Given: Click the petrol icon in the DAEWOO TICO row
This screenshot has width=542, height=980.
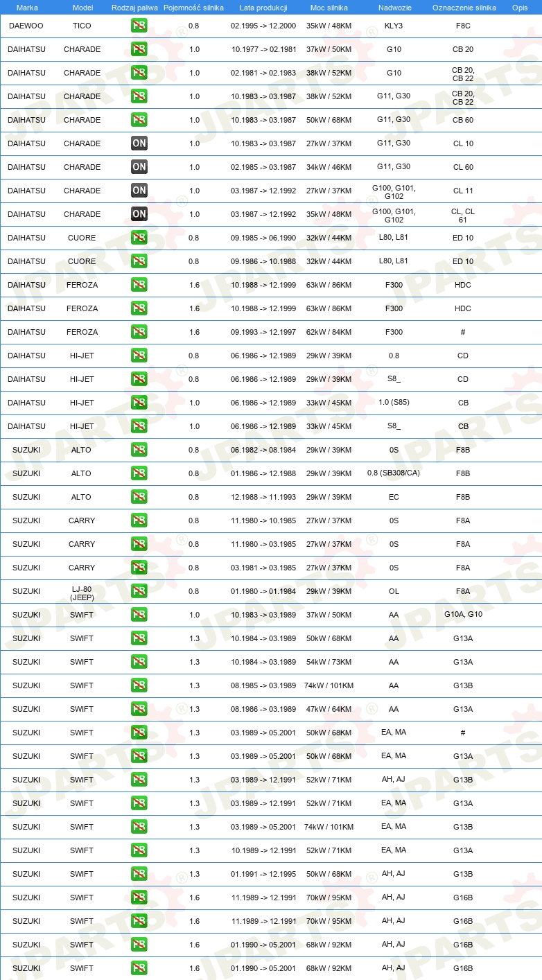Looking at the screenshot, I should [139, 26].
